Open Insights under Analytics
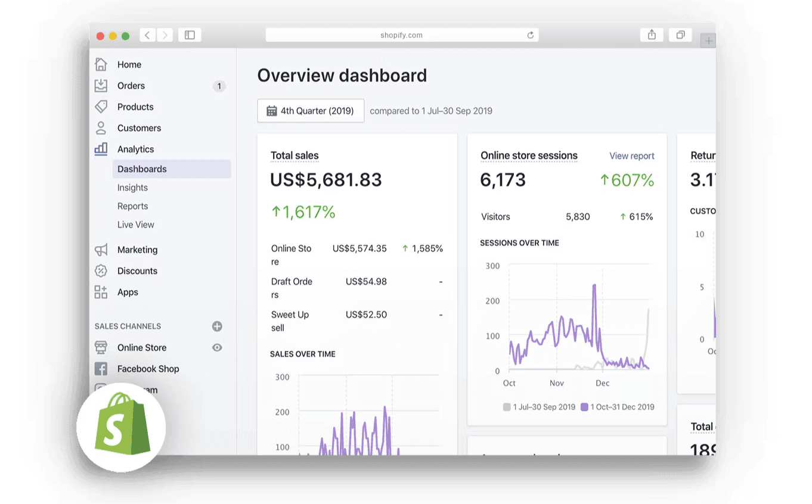The width and height of the screenshot is (812, 504). point(132,188)
